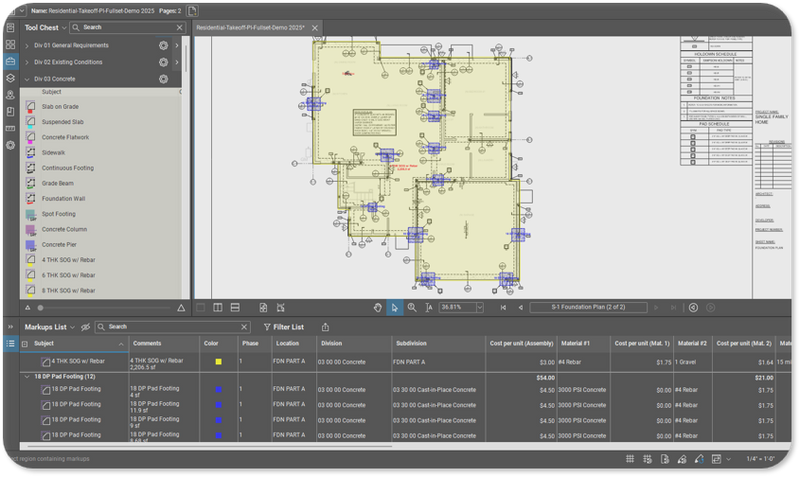Switch to split horizontal view

235,308
